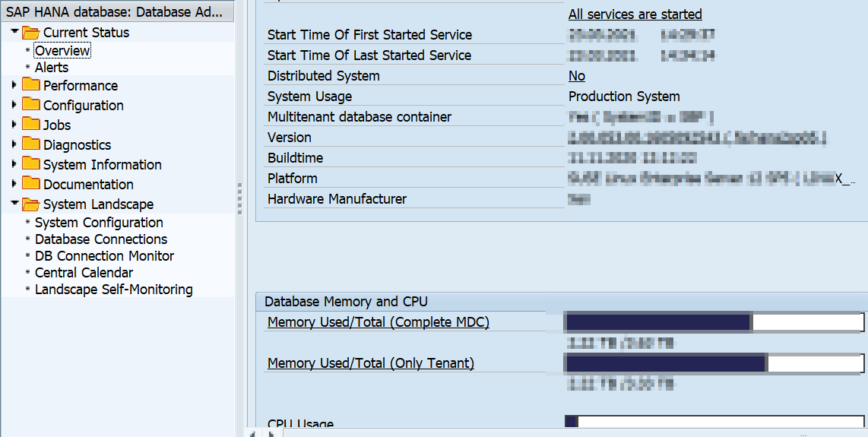Select the Performance tree label
This screenshot has width=868, height=437.
coord(81,86)
